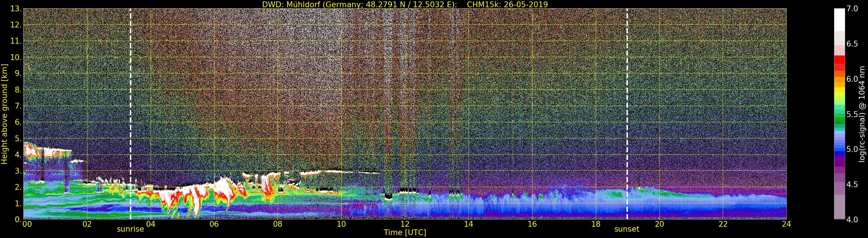
Task: Click the time axis tick 22
Action: point(723,224)
